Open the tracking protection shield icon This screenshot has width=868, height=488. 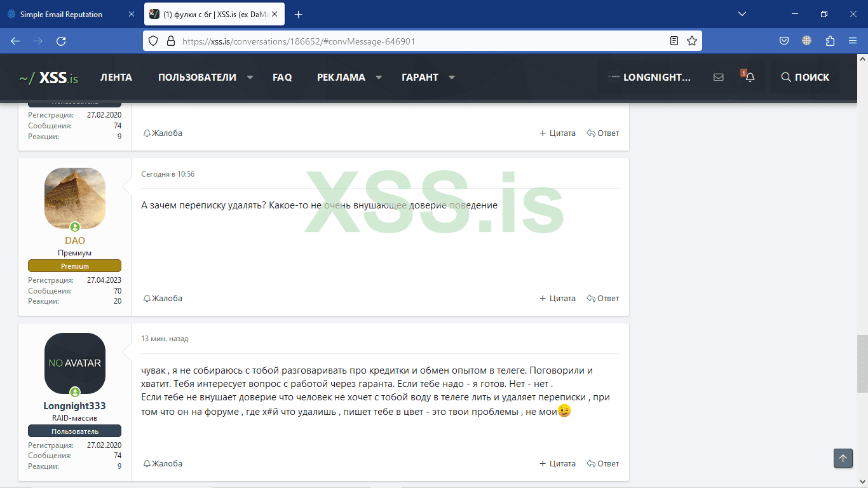point(153,41)
